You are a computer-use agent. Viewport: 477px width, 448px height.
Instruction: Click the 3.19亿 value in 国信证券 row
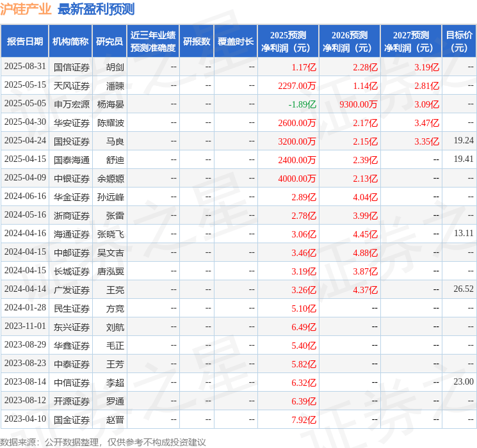pyautogui.click(x=427, y=67)
